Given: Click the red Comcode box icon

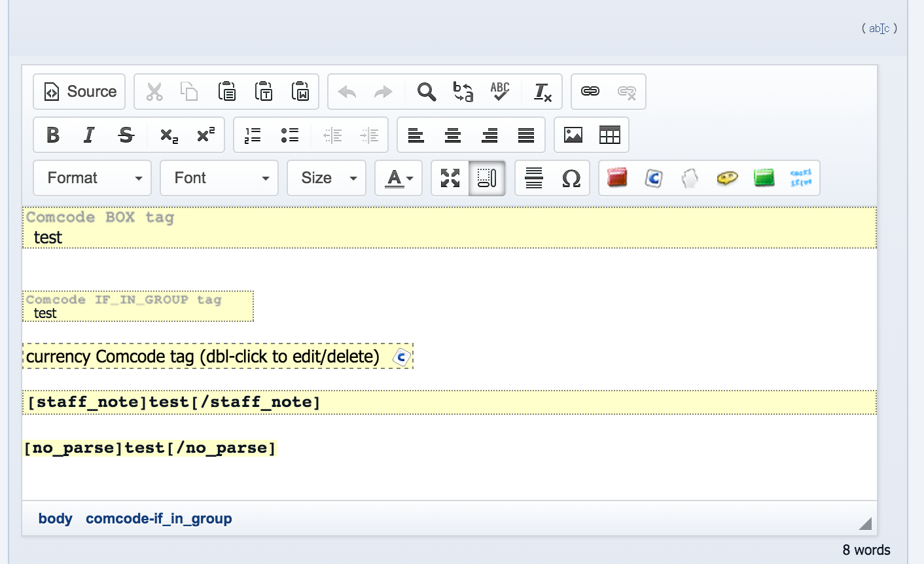Looking at the screenshot, I should click(x=616, y=178).
